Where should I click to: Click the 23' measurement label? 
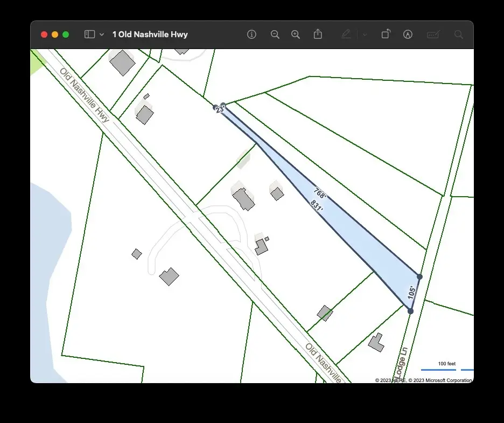[x=220, y=109]
